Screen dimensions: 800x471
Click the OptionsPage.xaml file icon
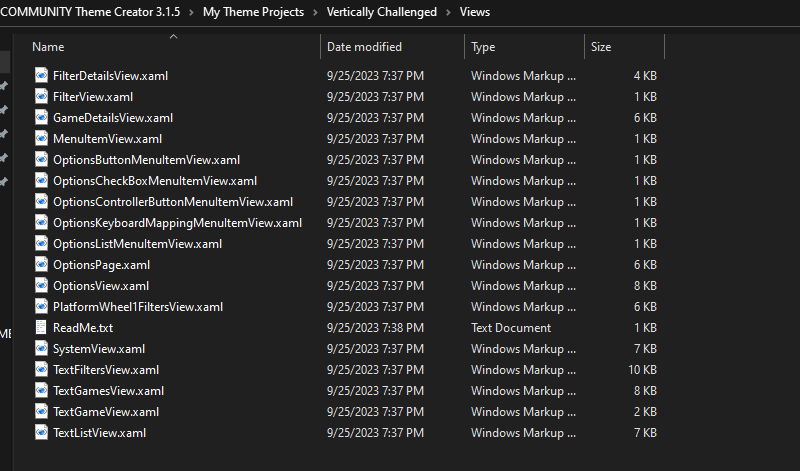click(x=41, y=265)
